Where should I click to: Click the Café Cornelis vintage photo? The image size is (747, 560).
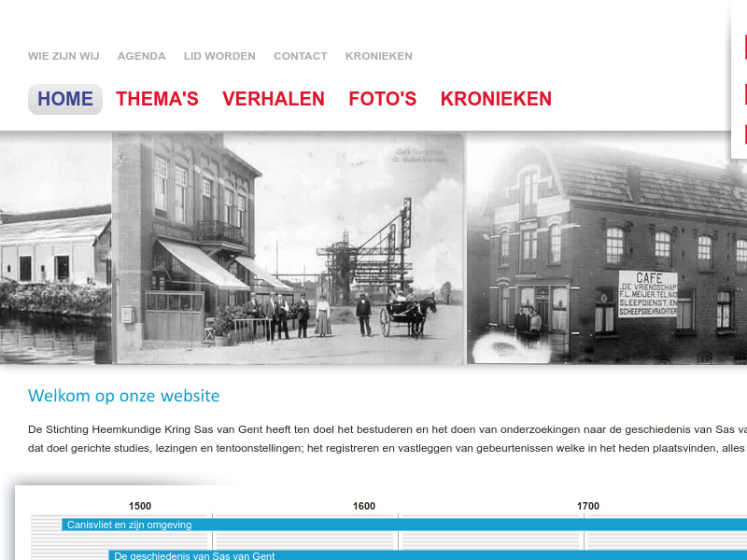(x=289, y=247)
